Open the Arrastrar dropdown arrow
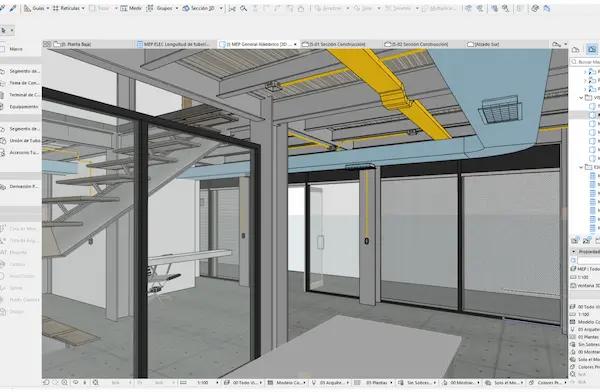 point(347,8)
